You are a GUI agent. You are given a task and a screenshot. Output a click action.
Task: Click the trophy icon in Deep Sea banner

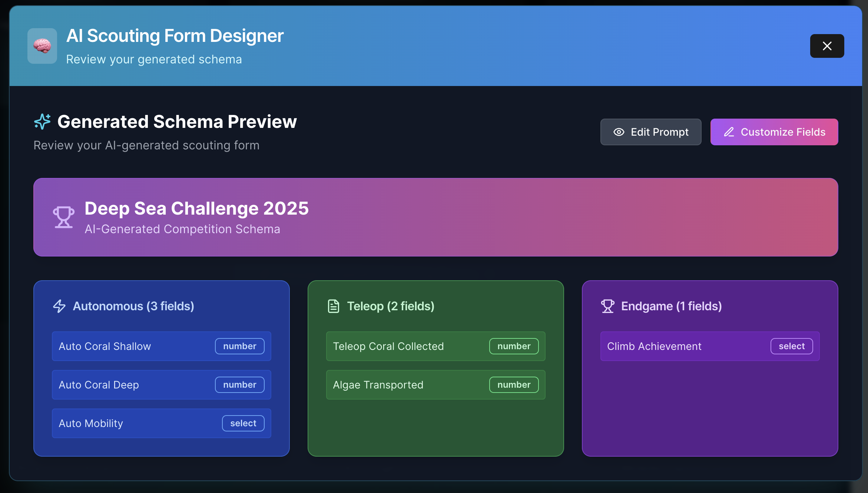tap(63, 217)
